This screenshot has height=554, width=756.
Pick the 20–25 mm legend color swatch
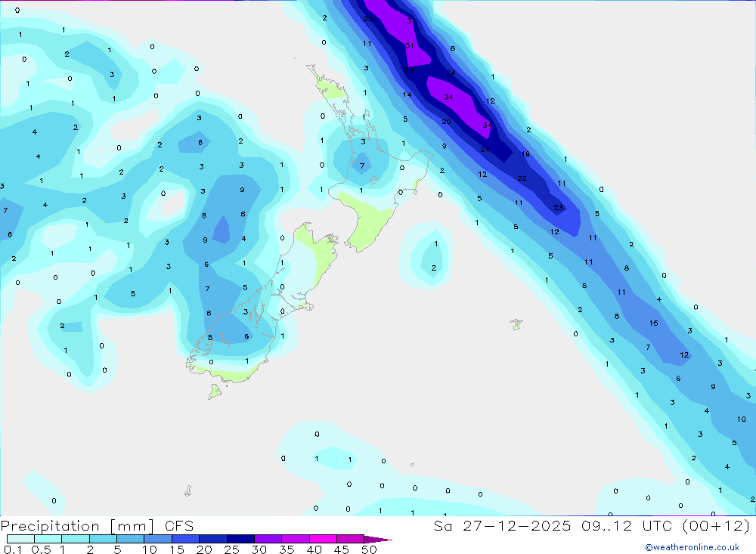(x=212, y=539)
